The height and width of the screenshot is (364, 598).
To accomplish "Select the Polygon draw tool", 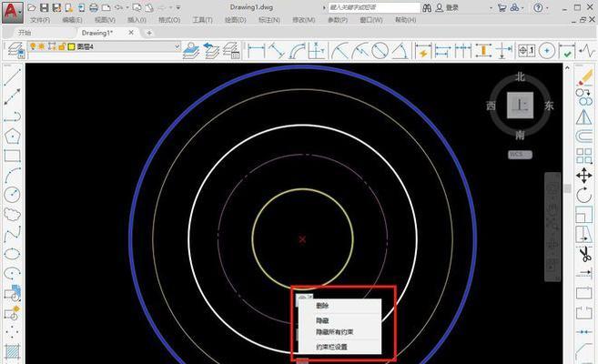I will coord(12,136).
